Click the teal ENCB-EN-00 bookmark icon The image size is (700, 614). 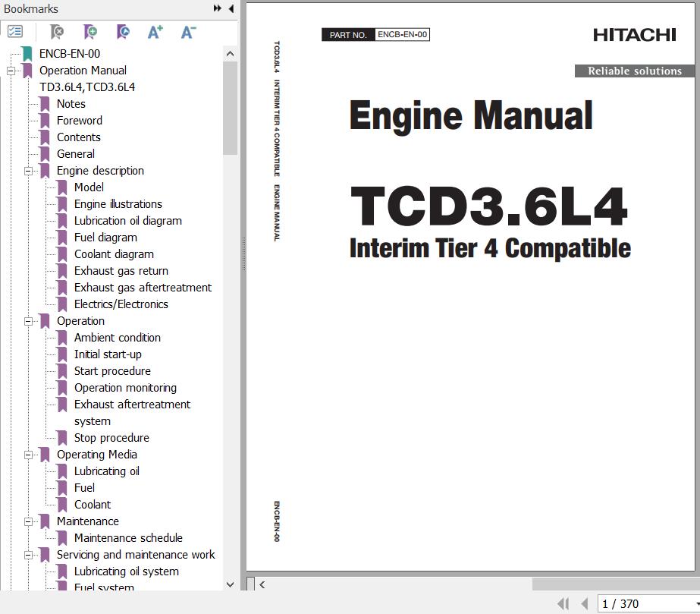(27, 54)
